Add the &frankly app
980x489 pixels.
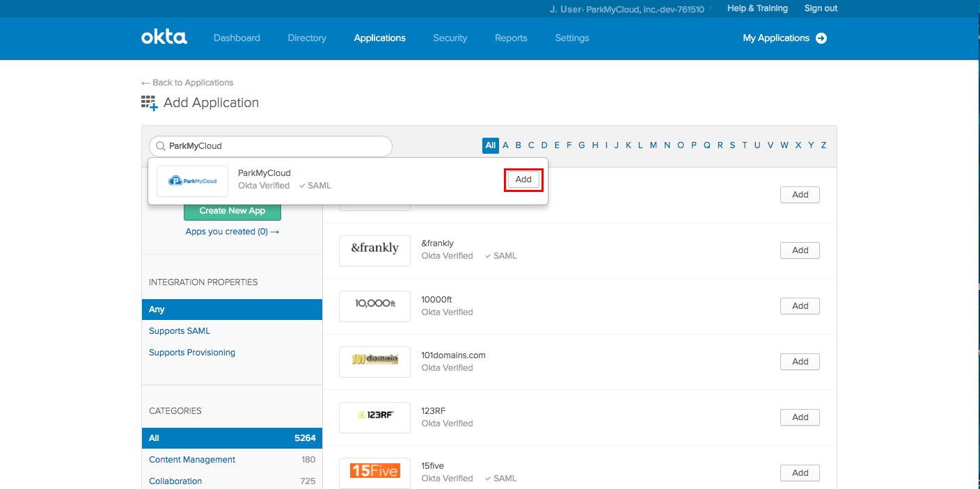[x=800, y=250]
